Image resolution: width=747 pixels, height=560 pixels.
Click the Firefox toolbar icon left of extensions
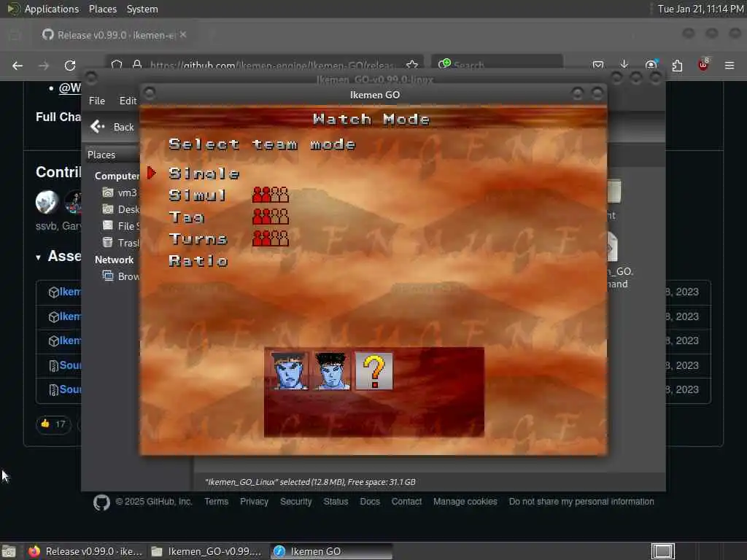pyautogui.click(x=651, y=65)
